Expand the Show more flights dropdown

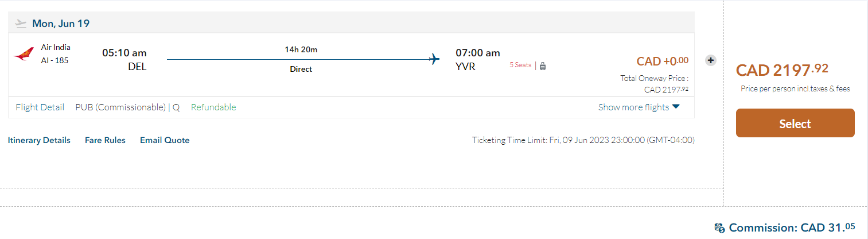639,107
